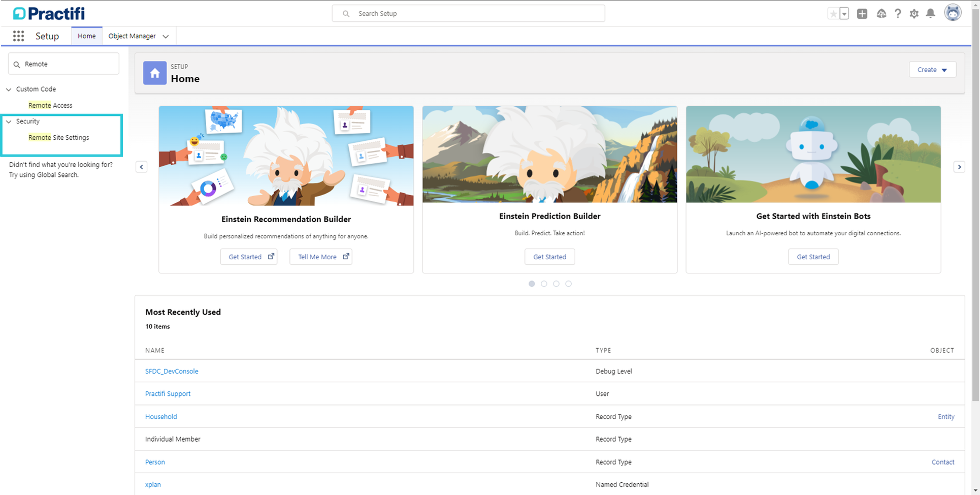The height and width of the screenshot is (495, 980).
Task: Select the fourth carousel page dot
Action: click(568, 284)
